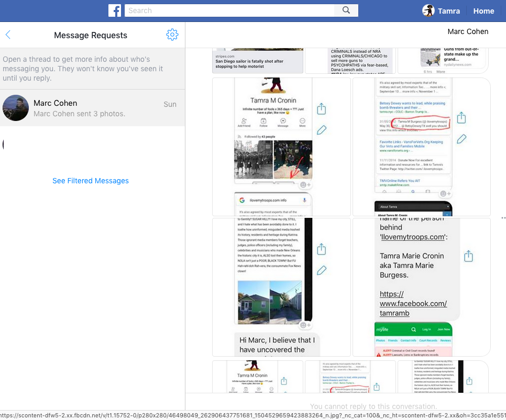Viewport: 506px width, 420px height.
Task: Open the NRA criminals text photo thumbnail
Action: (x=350, y=61)
